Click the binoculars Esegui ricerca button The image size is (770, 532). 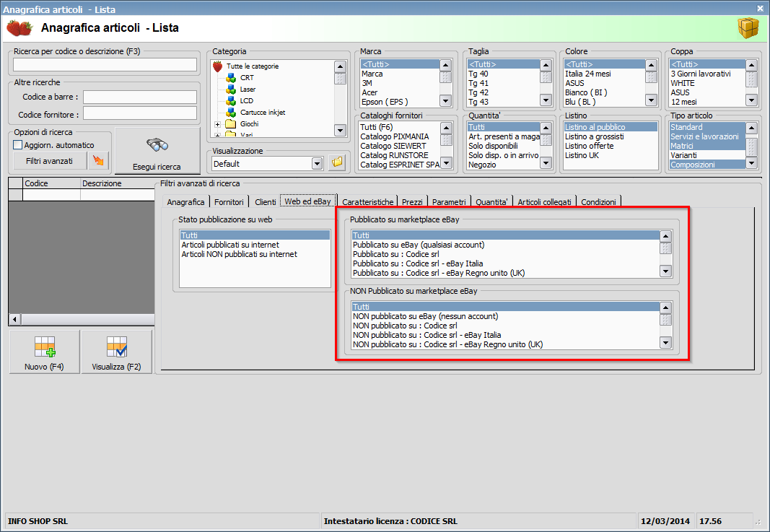[x=157, y=152]
